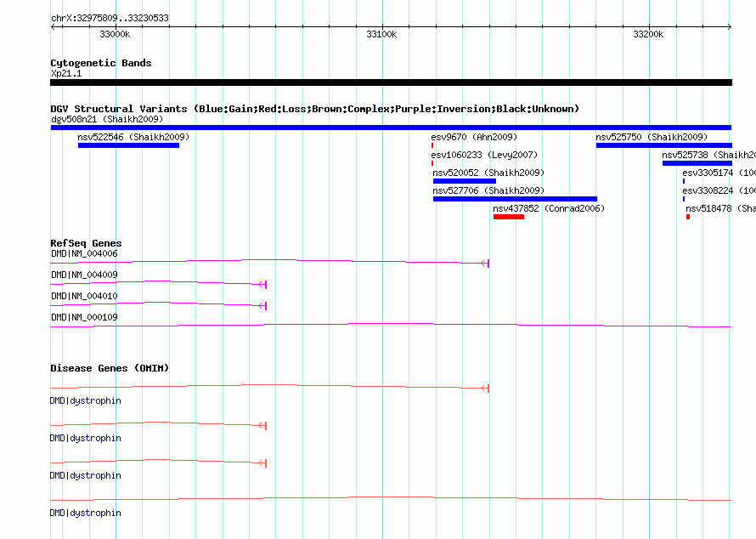Click the long blue dgv508n21 gain bar
This screenshot has height=539, width=756.
pyautogui.click(x=391, y=128)
